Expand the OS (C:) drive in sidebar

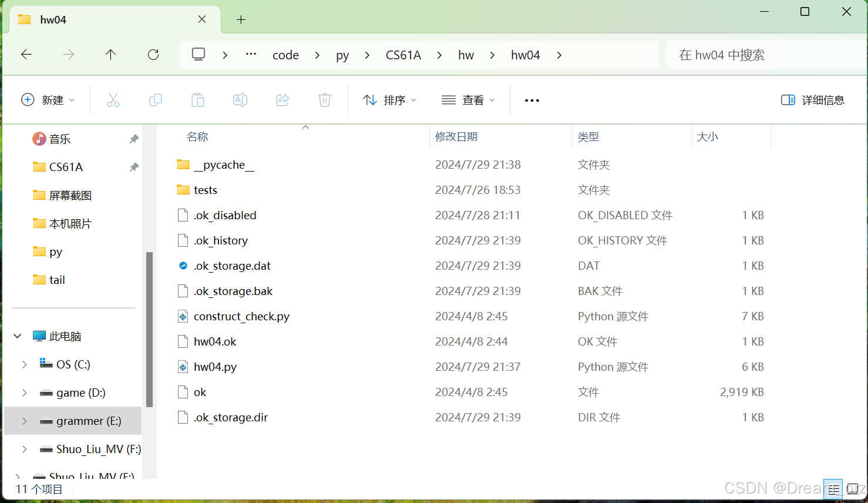(x=24, y=364)
